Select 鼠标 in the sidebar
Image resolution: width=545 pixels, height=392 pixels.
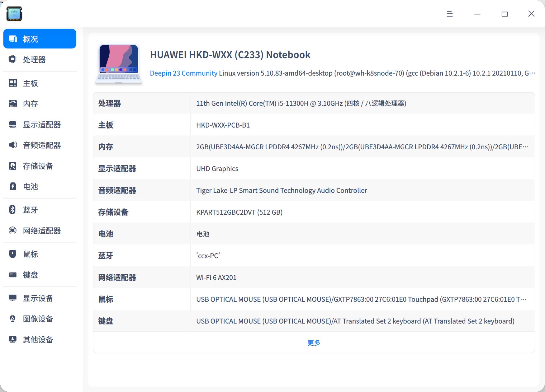[40, 254]
